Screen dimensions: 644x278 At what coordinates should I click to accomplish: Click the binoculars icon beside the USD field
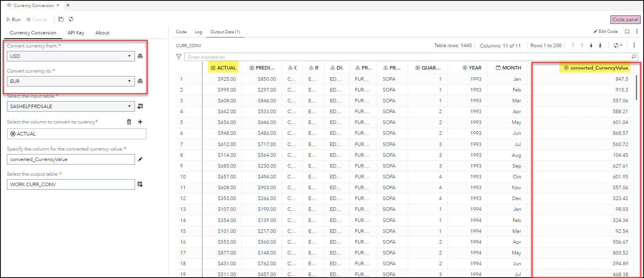click(140, 56)
